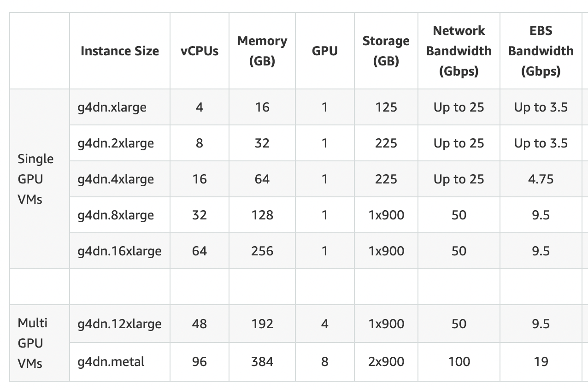Select the 384 memory value for g4dn.metal
Image resolution: width=588 pixels, height=390 pixels.
(x=262, y=362)
